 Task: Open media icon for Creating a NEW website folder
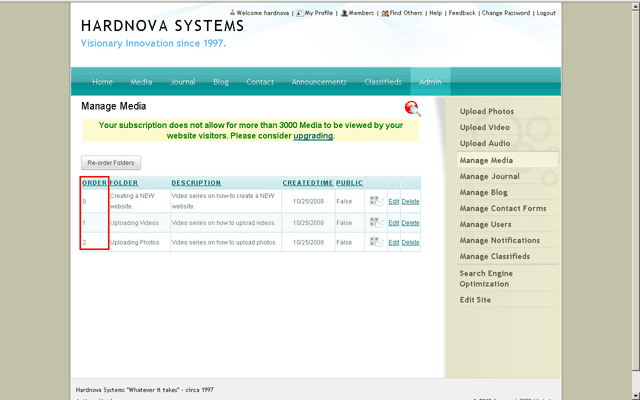click(376, 201)
